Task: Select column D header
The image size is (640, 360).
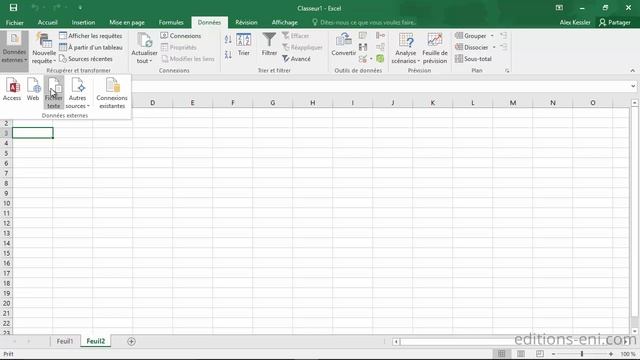Action: pos(152,103)
